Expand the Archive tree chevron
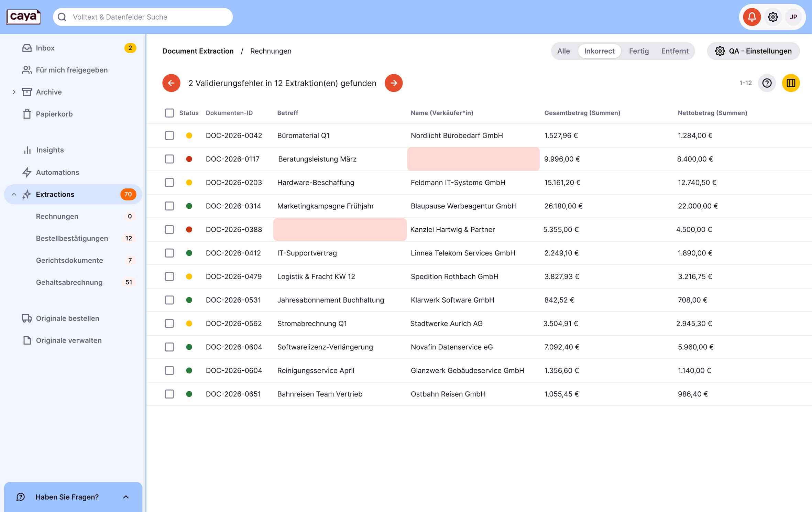812x512 pixels. point(14,92)
